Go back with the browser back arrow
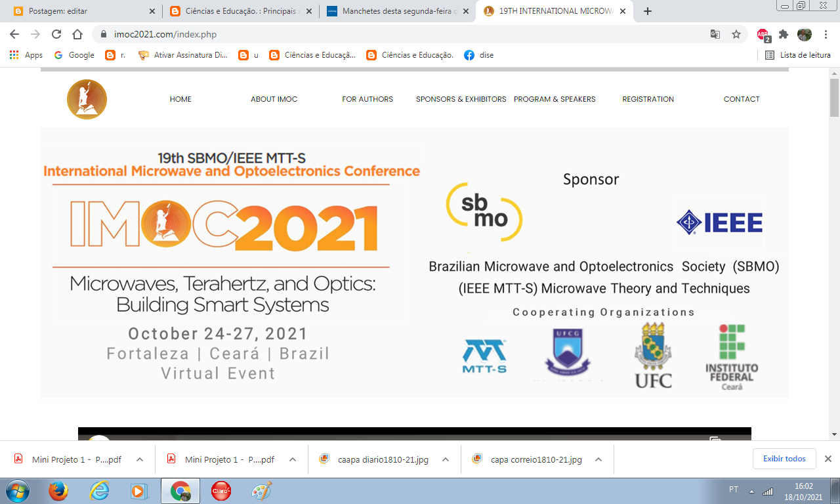 15,34
